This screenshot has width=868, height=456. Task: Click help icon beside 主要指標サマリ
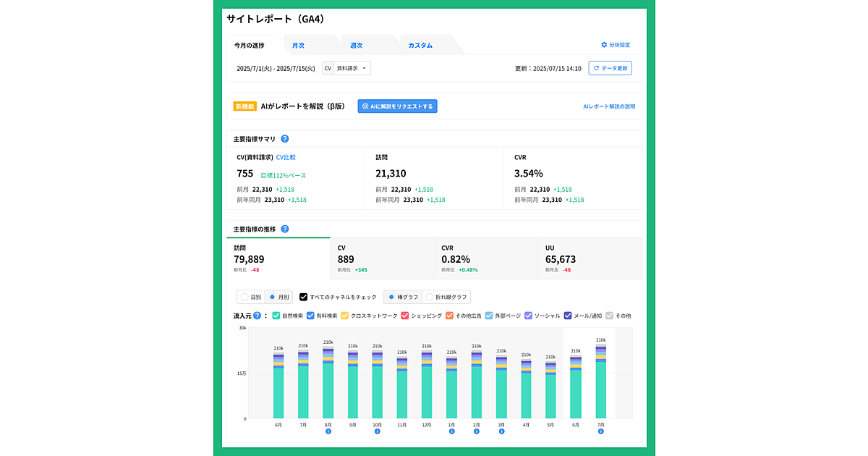(285, 139)
